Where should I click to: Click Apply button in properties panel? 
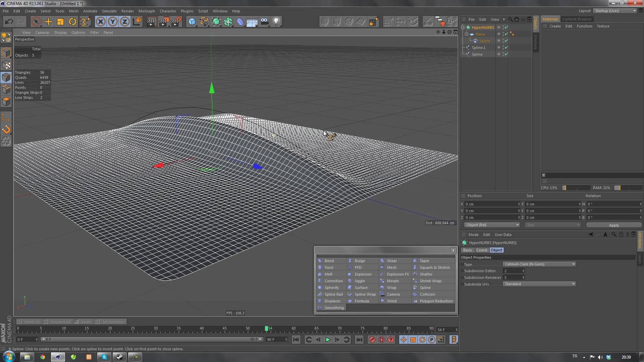[614, 225]
